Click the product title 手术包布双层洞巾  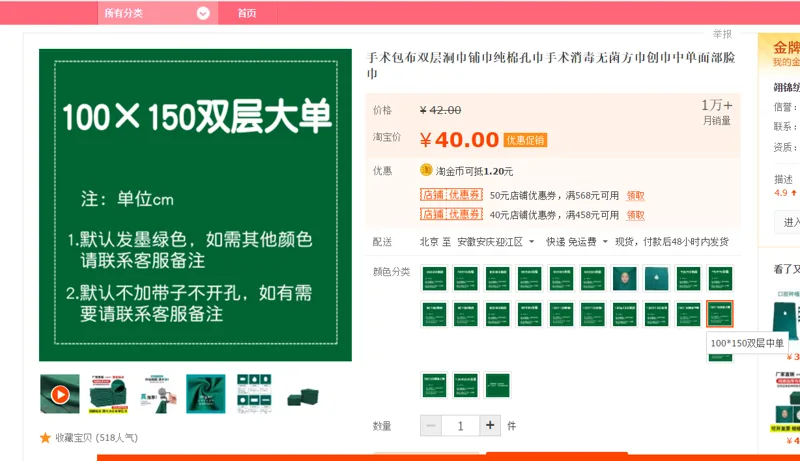(551, 65)
